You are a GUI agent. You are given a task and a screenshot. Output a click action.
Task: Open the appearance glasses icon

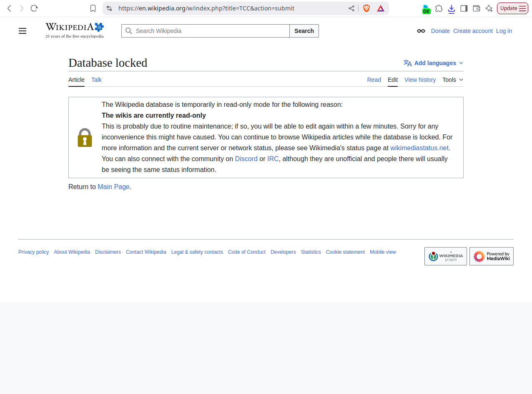click(x=421, y=31)
